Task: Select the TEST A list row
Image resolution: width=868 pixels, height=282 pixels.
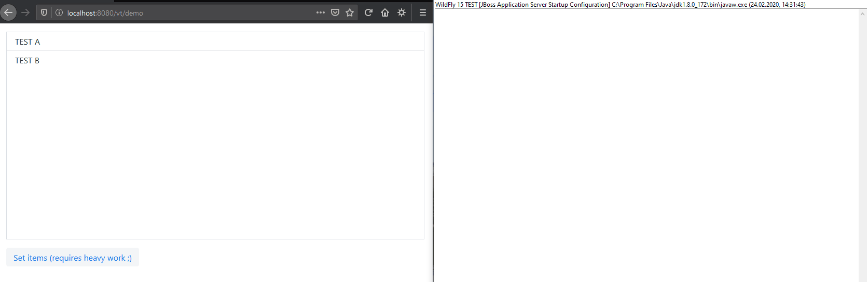Action: tap(215, 42)
